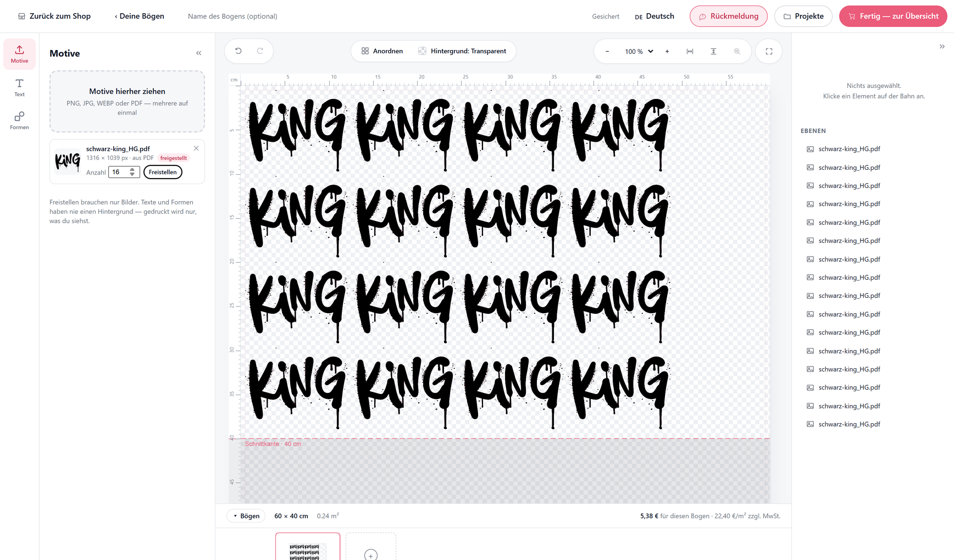Click the Anordnen button
Image resolution: width=954 pixels, height=560 pixels.
382,51
